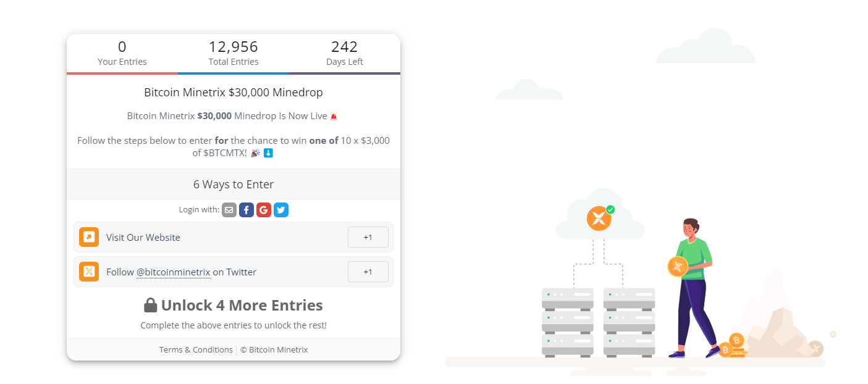Image resolution: width=868 pixels, height=384 pixels.
Task: Click the Unlock 4 More Entries heading
Action: click(242, 305)
